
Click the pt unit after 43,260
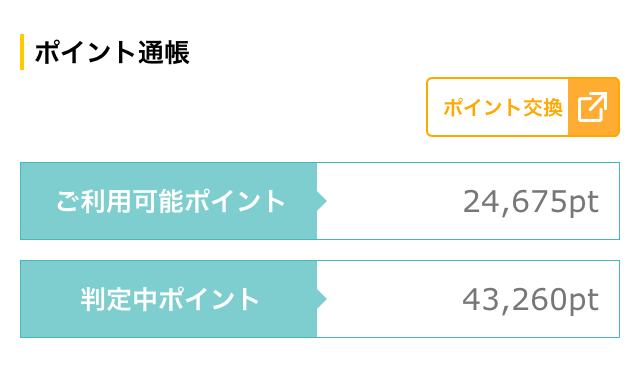[583, 301]
